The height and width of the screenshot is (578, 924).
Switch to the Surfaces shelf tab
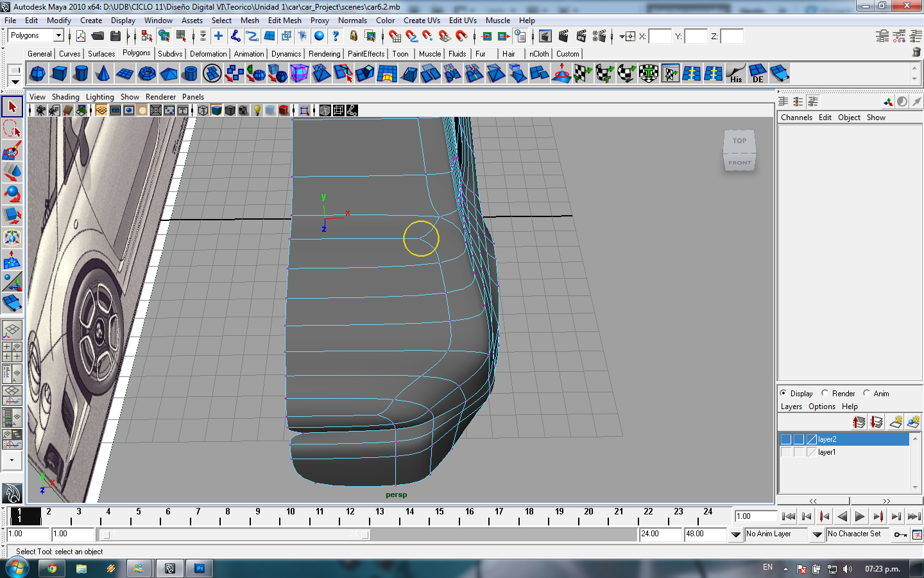click(101, 54)
